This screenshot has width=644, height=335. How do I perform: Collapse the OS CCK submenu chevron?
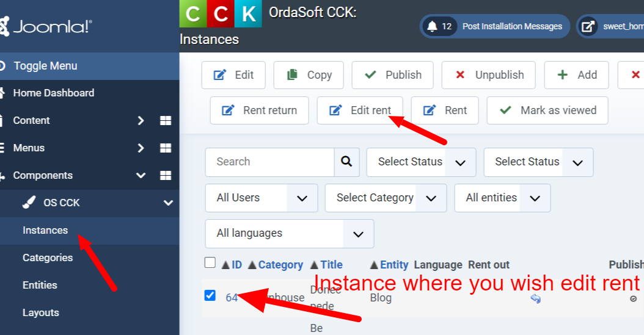tap(168, 203)
